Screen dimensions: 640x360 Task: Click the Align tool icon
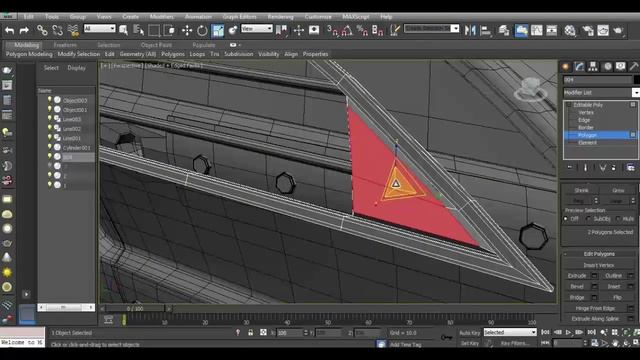click(486, 30)
